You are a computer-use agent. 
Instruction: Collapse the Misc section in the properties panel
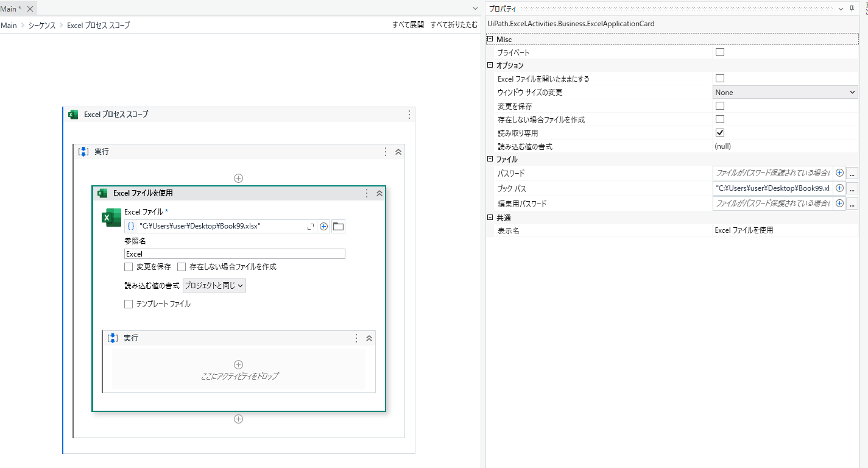point(490,38)
